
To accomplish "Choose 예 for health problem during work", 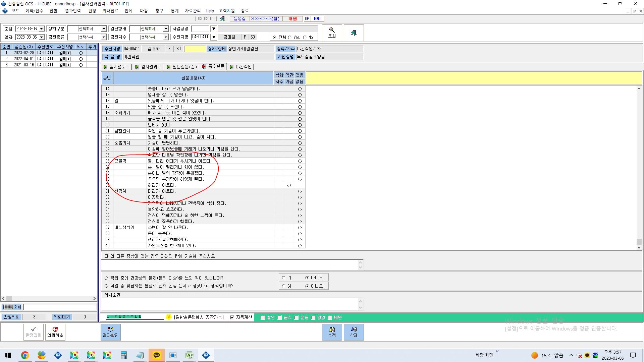I will tap(284, 278).
